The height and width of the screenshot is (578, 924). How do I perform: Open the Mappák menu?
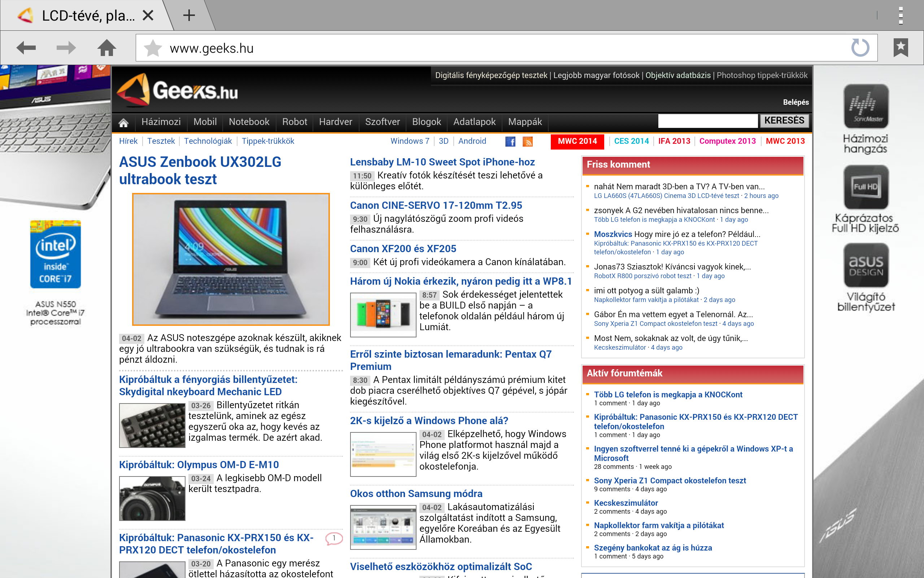point(525,122)
